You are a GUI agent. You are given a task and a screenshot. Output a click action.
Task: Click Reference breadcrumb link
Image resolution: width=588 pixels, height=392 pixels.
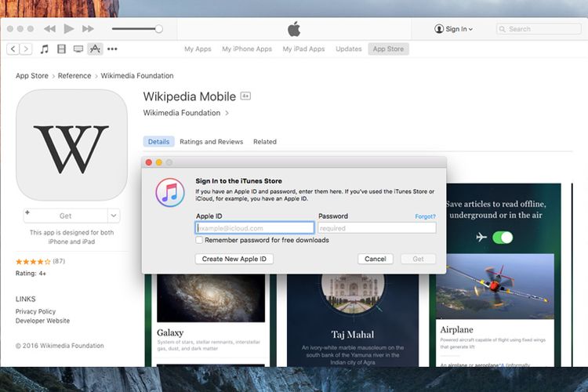pos(74,76)
